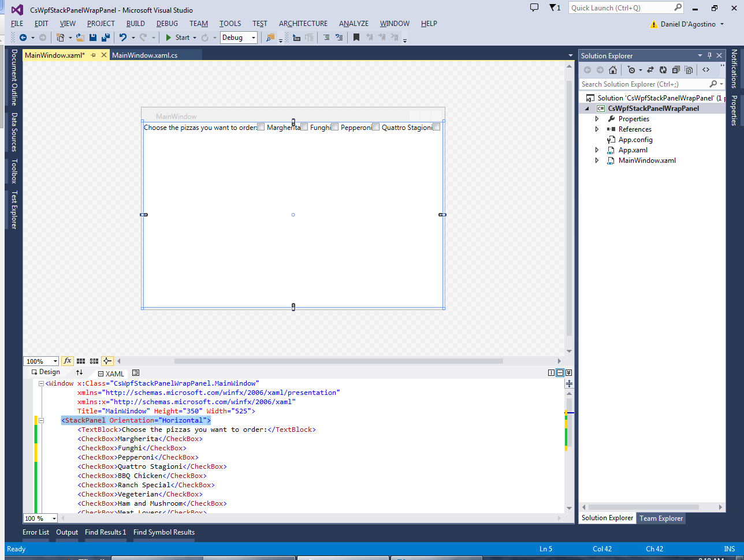Open the Error List panel
The height and width of the screenshot is (560, 744).
[x=36, y=532]
